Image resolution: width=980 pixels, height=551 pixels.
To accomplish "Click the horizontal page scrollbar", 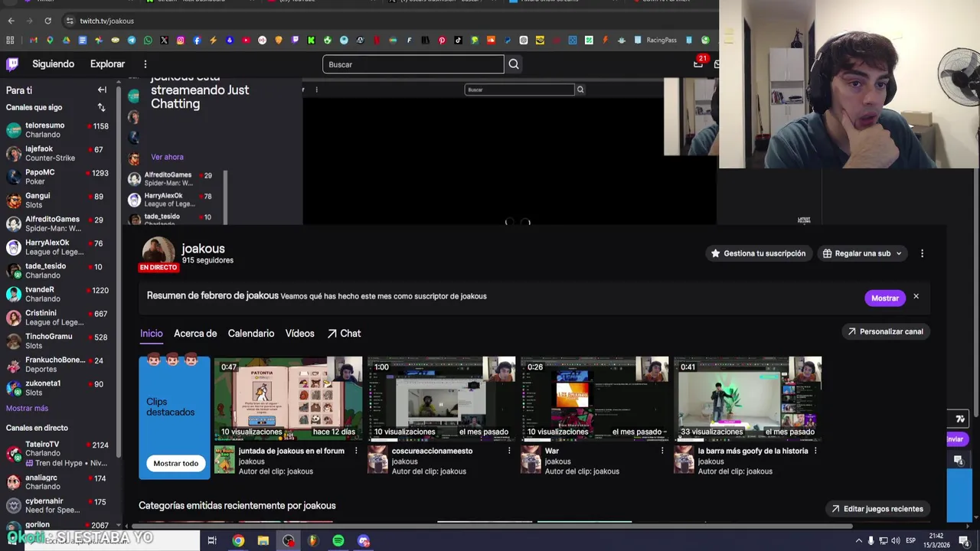I will point(492,526).
